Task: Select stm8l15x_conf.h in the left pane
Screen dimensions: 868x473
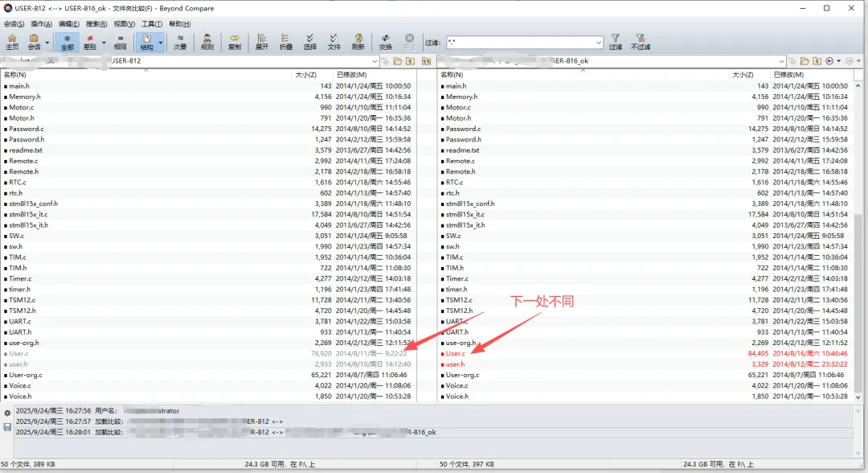Action: click(33, 204)
